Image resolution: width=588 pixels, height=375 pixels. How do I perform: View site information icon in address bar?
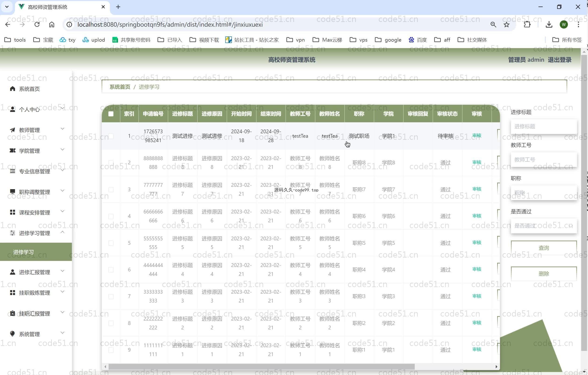pyautogui.click(x=69, y=25)
